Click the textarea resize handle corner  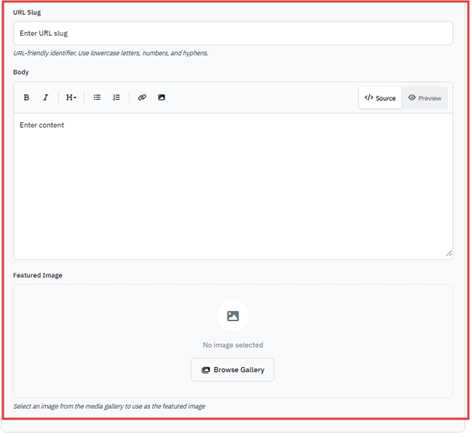point(449,254)
